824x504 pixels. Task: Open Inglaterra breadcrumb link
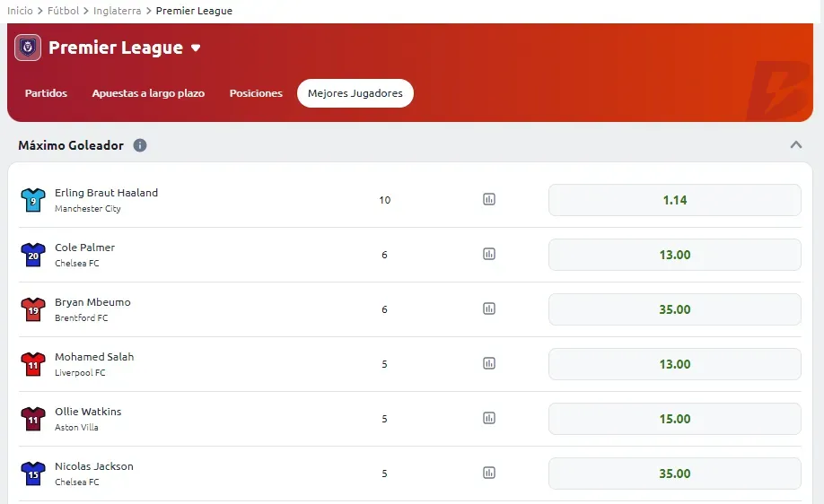pyautogui.click(x=118, y=11)
